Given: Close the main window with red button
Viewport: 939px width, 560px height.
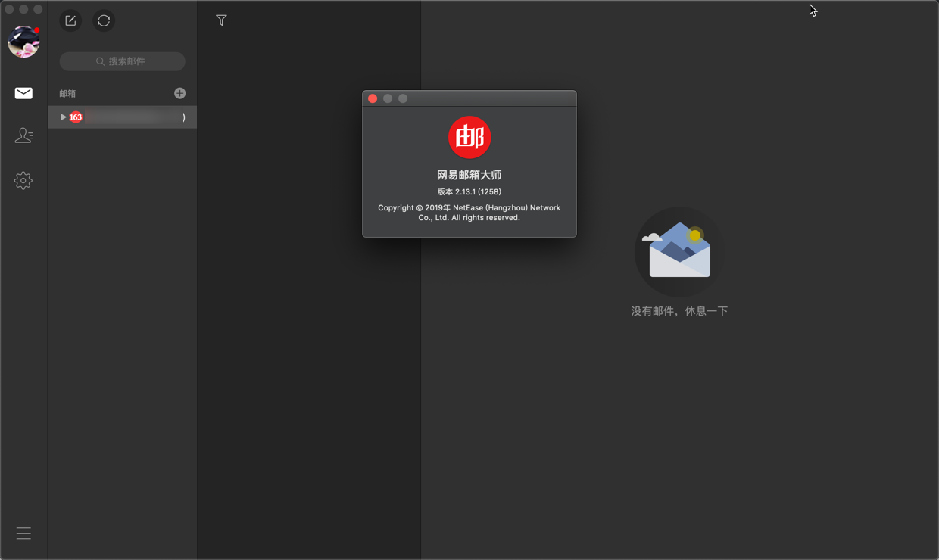Looking at the screenshot, I should coord(10,9).
